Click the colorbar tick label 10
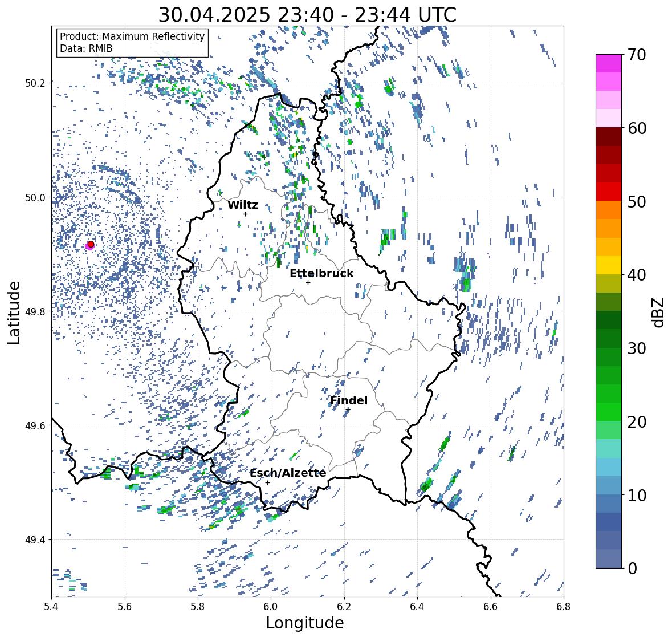 (x=637, y=495)
